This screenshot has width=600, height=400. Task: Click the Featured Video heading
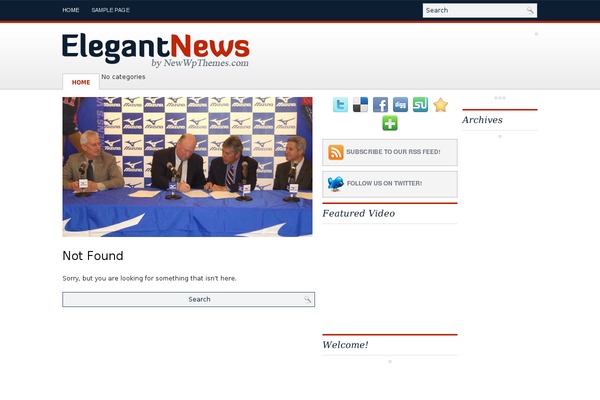(x=359, y=213)
